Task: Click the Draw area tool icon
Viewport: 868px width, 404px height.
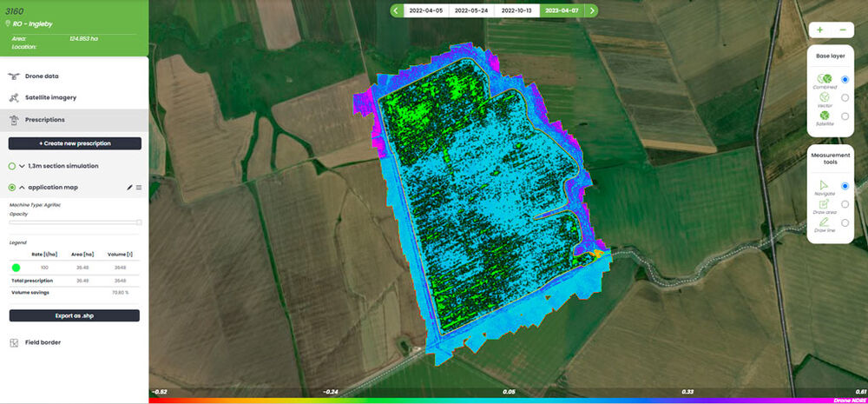Action: 825,204
